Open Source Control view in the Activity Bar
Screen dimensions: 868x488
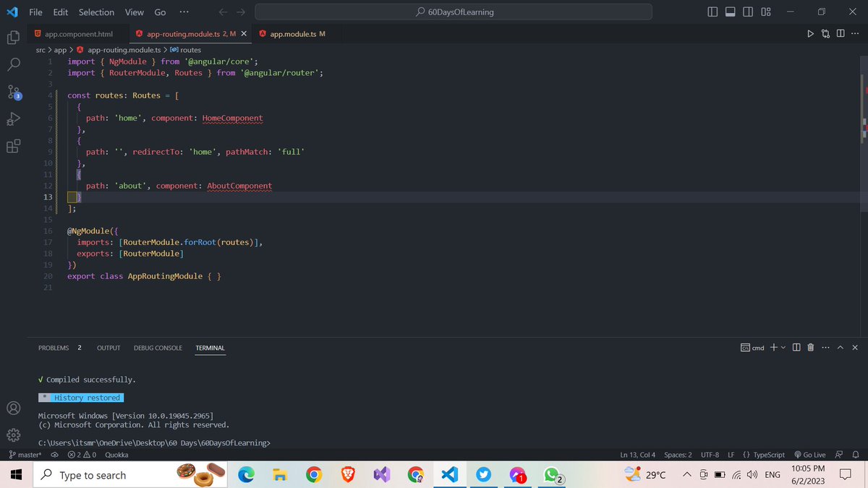(13, 93)
